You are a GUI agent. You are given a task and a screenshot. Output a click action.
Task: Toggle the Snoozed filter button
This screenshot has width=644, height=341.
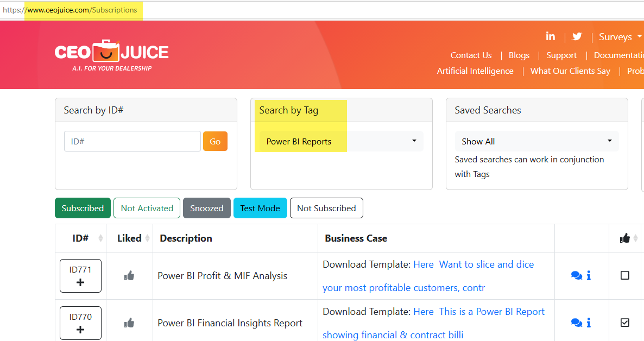[206, 209]
